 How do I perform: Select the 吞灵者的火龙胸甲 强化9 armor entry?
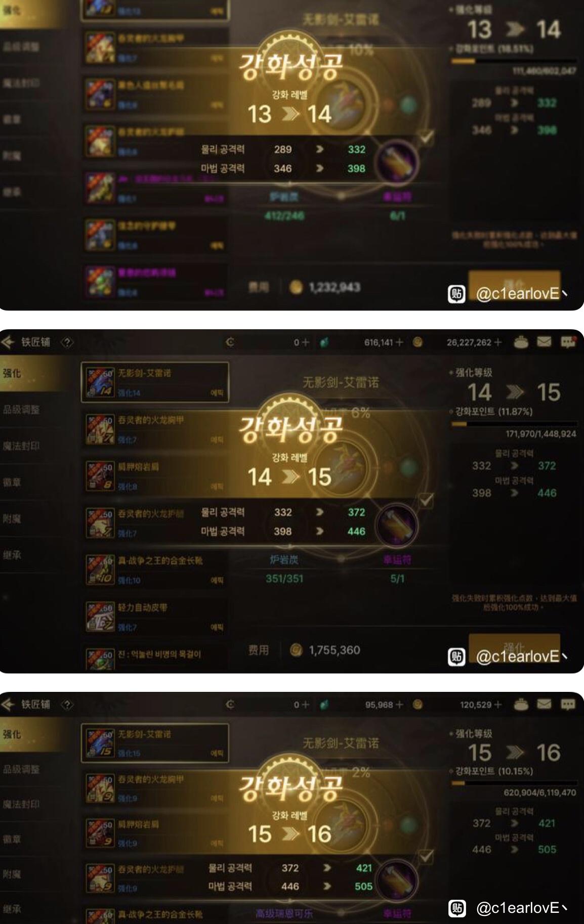click(x=155, y=788)
